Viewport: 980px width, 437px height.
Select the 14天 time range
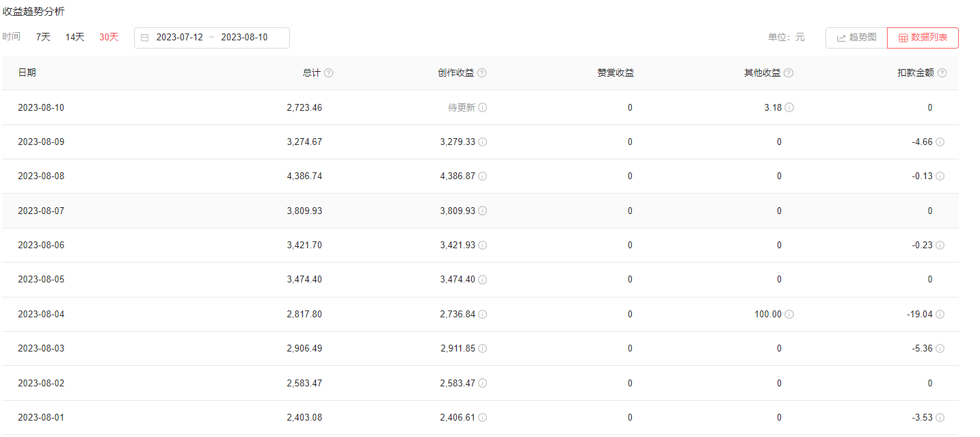click(x=75, y=37)
